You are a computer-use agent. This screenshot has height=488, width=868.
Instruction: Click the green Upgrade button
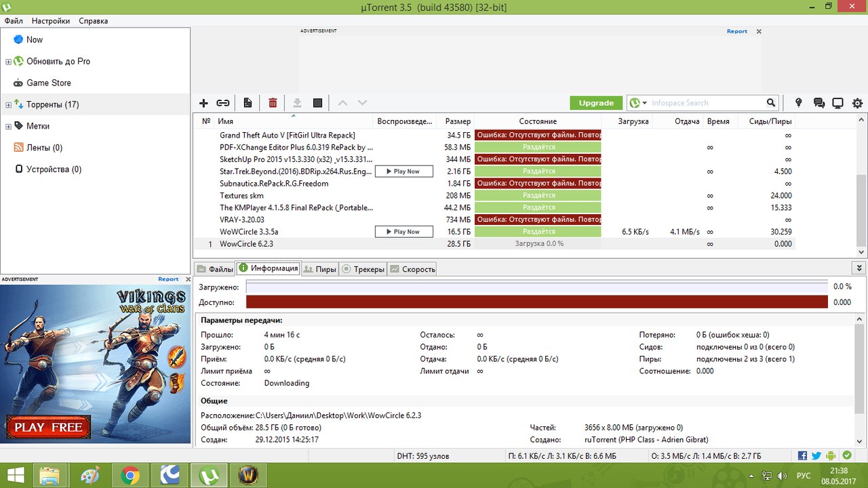(x=596, y=103)
